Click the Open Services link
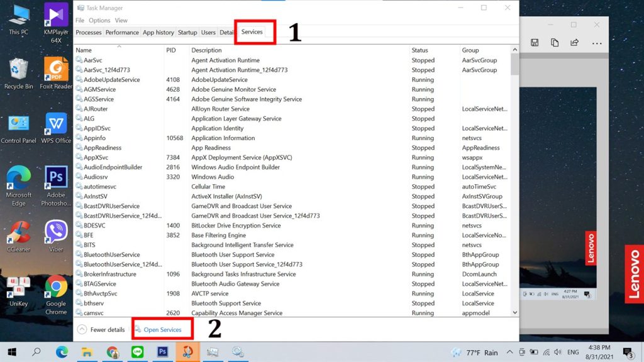 coord(162,329)
